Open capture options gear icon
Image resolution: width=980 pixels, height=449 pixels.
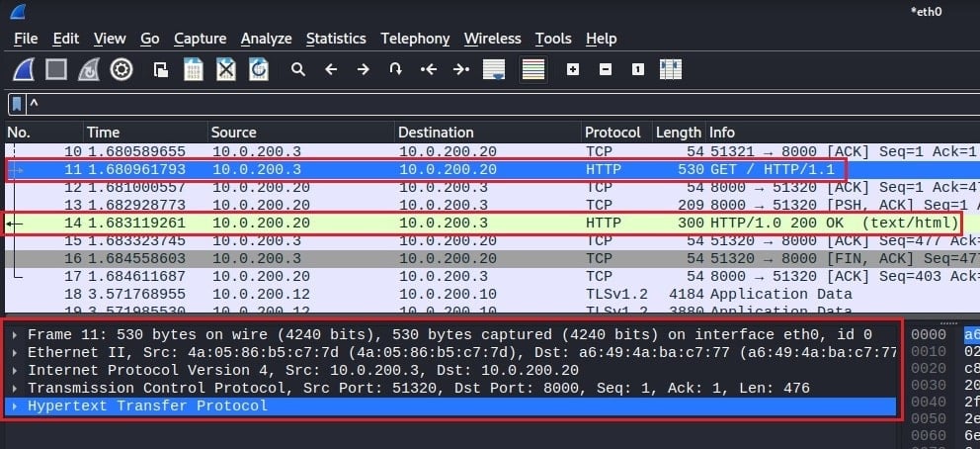coord(122,69)
